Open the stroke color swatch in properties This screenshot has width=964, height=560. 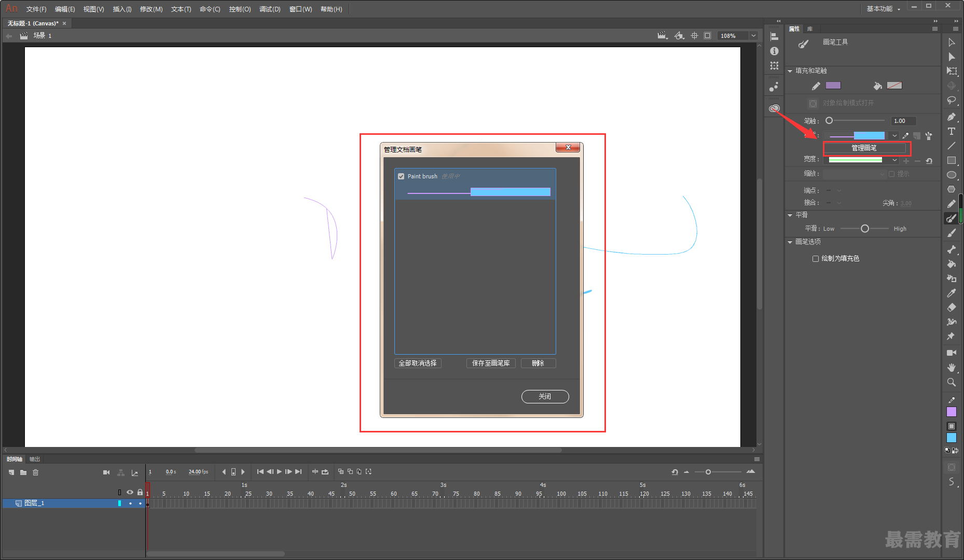(x=833, y=86)
